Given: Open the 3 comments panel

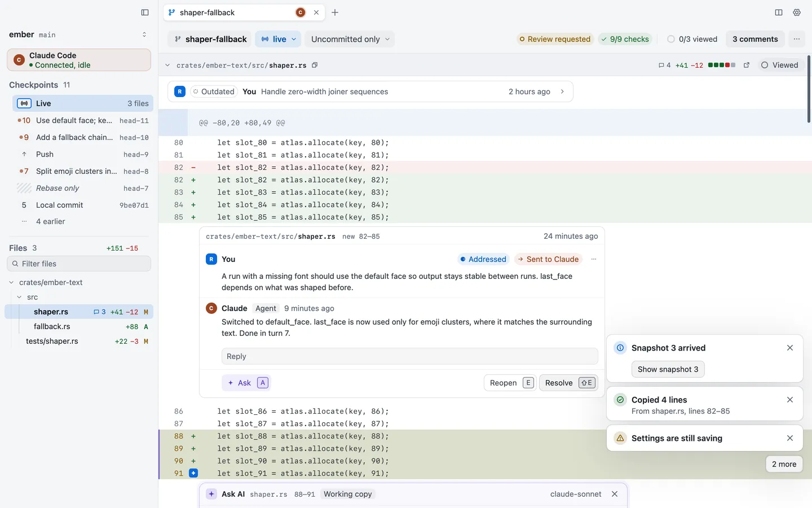Looking at the screenshot, I should tap(755, 39).
